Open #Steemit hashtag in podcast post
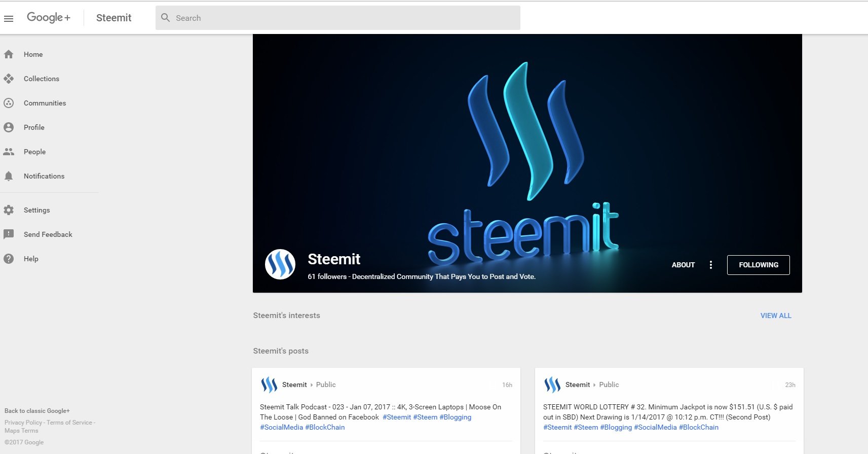Viewport: 868px width, 454px height. (x=397, y=417)
